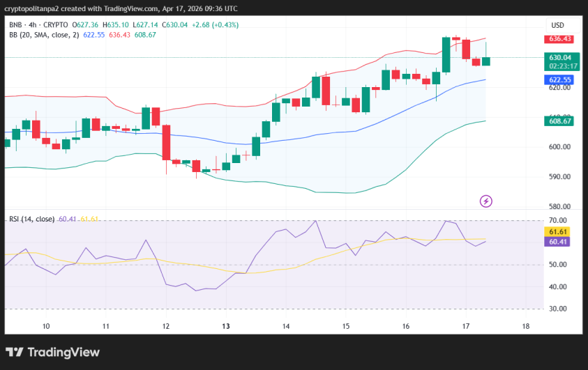588x370 pixels.
Task: Click the green 608.67 lower band price tag
Action: (559, 121)
